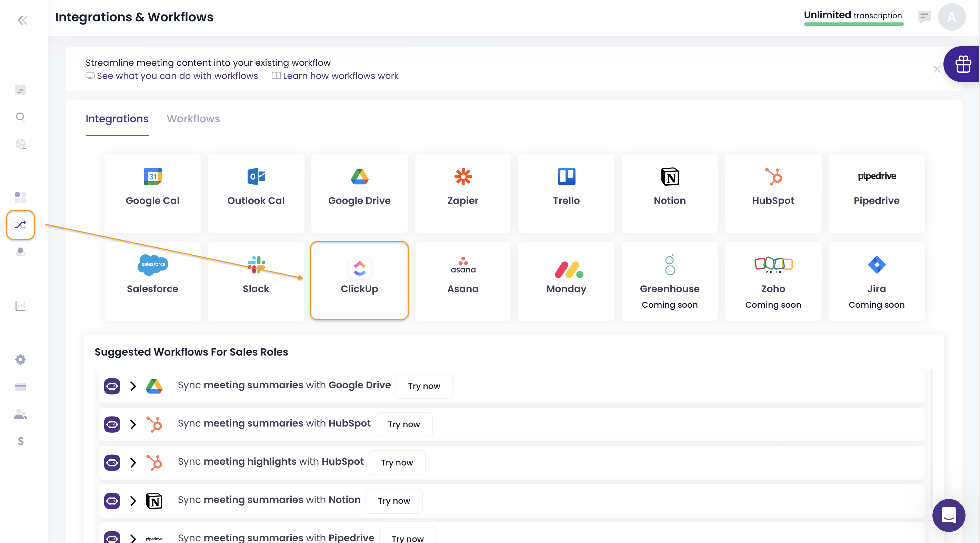Select the ClickUp integration card
Image resolution: width=980 pixels, height=543 pixels.
pos(359,280)
